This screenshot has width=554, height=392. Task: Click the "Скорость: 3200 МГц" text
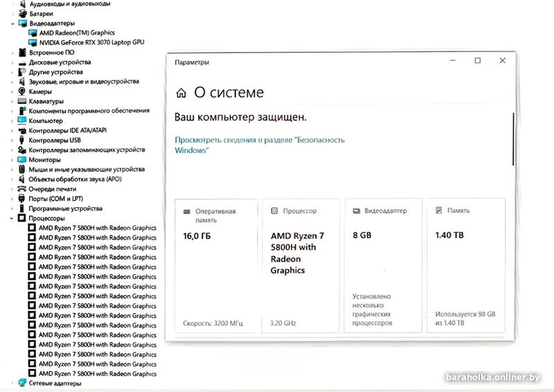[213, 323]
